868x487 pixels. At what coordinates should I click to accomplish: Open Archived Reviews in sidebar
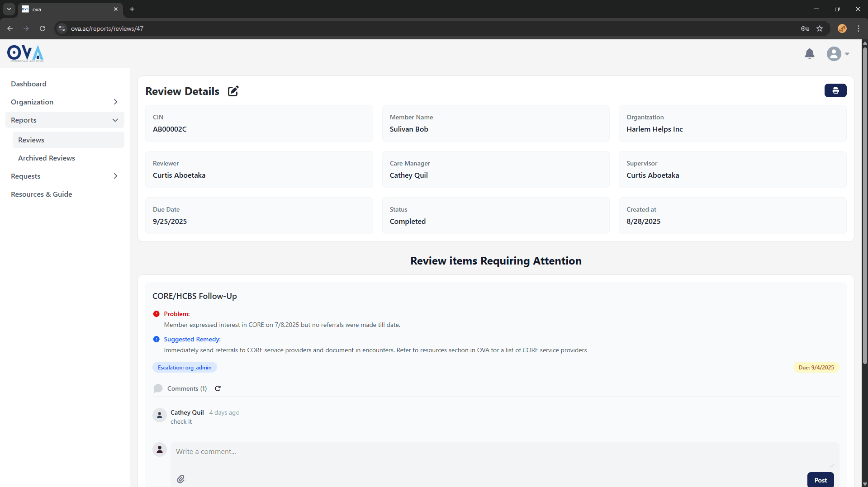click(47, 158)
